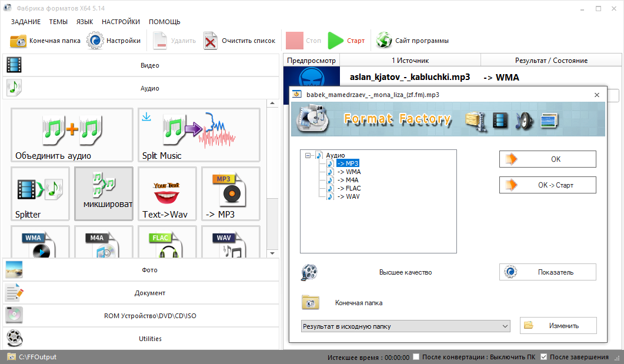Open the ТЕМЫ menu
This screenshot has width=624, height=364.
tap(58, 22)
